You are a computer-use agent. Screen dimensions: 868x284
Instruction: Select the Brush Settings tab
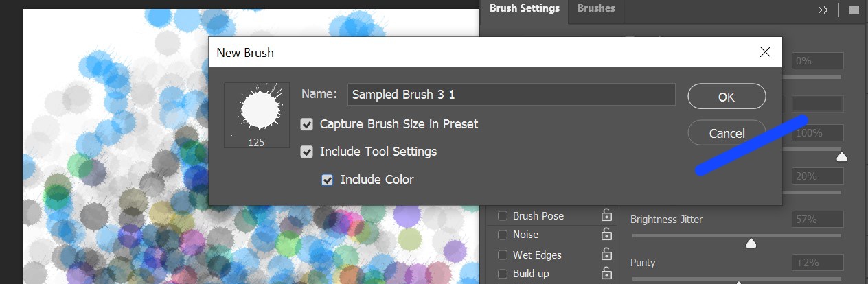[x=524, y=9]
